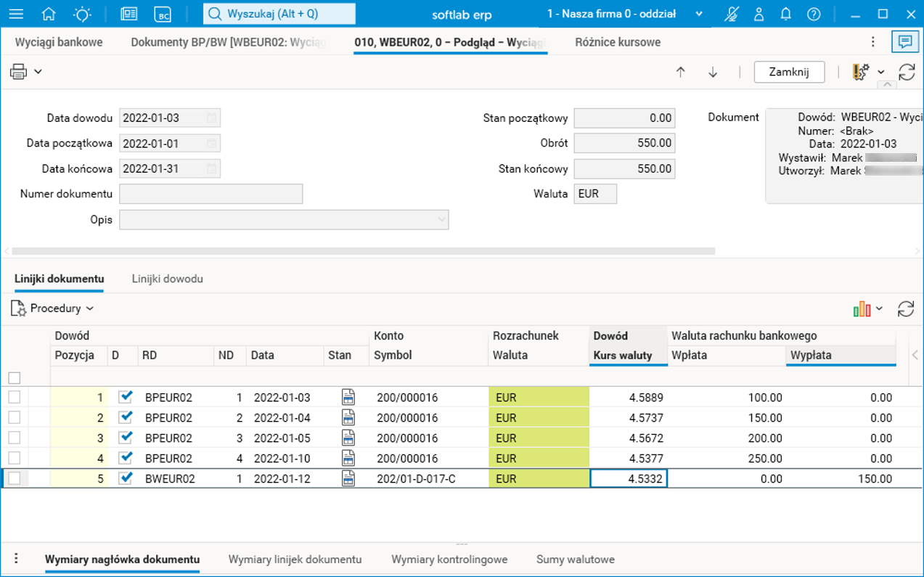Viewport: 924px width, 577px height.
Task: Switch to Linijki dowodu tab
Action: point(167,279)
